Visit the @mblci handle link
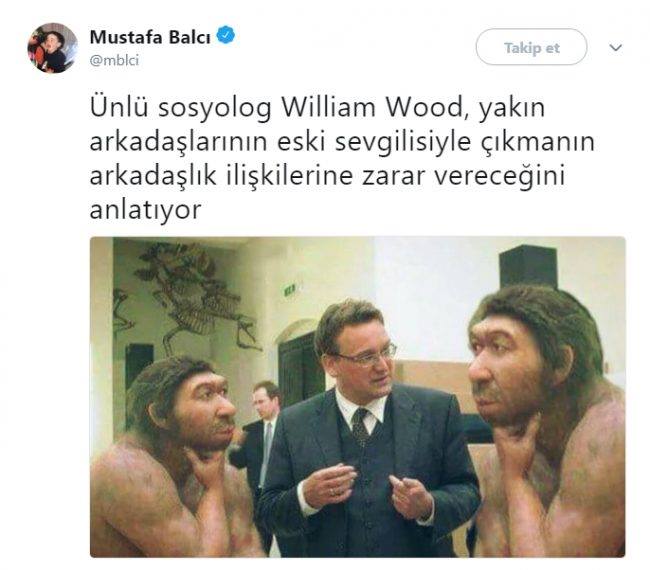This screenshot has width=650, height=570. pyautogui.click(x=114, y=61)
